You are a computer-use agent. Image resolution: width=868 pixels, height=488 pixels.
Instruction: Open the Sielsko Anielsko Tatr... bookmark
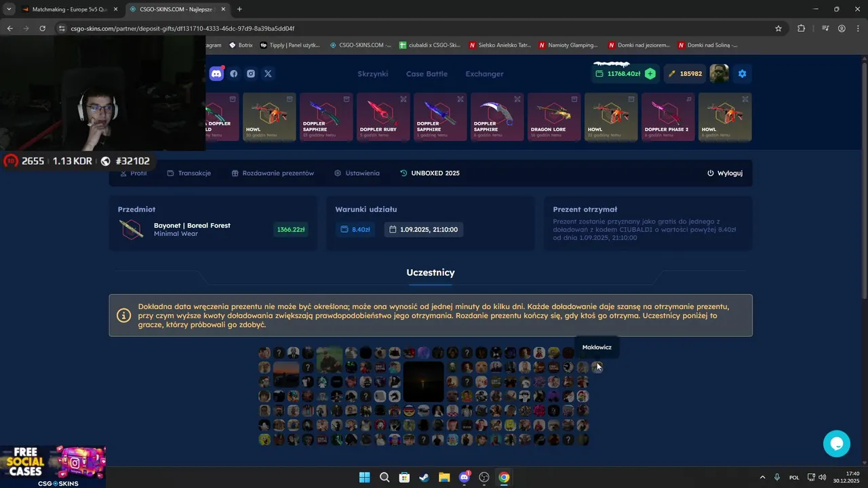click(x=500, y=45)
